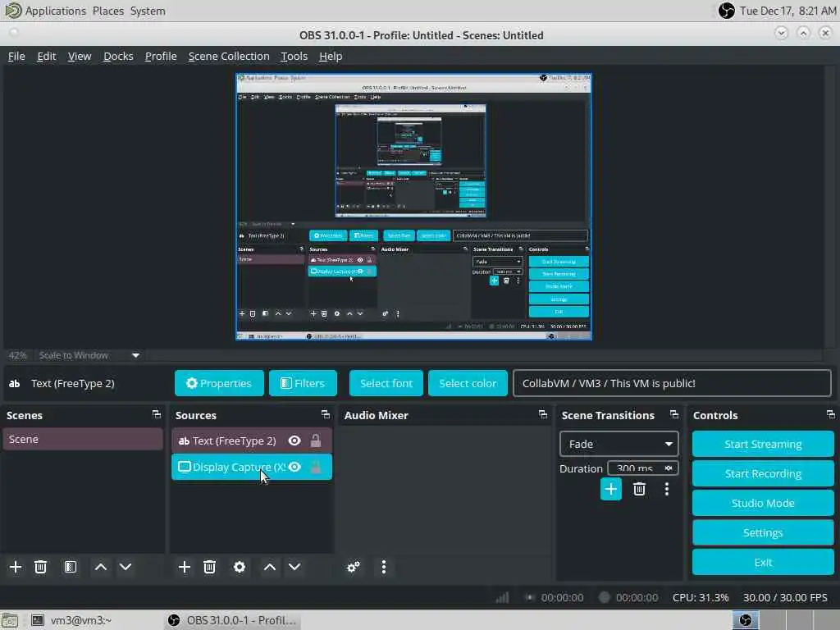Enable Studio Mode
Image resolution: width=840 pixels, height=630 pixels.
coord(763,503)
